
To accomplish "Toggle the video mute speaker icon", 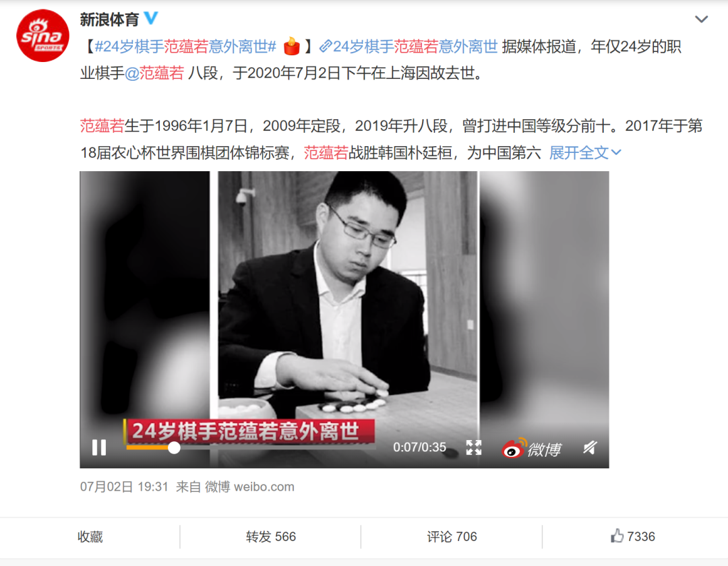I will tap(590, 447).
